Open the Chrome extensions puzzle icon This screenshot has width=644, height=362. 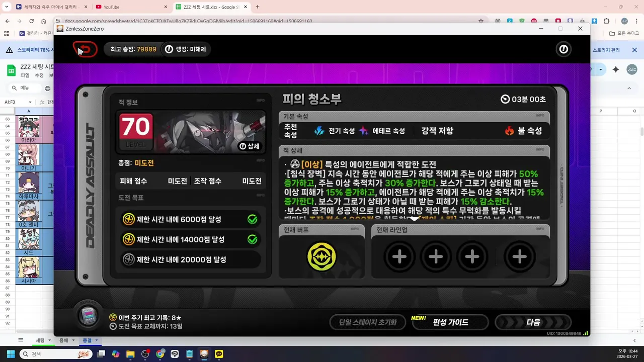coord(606,21)
